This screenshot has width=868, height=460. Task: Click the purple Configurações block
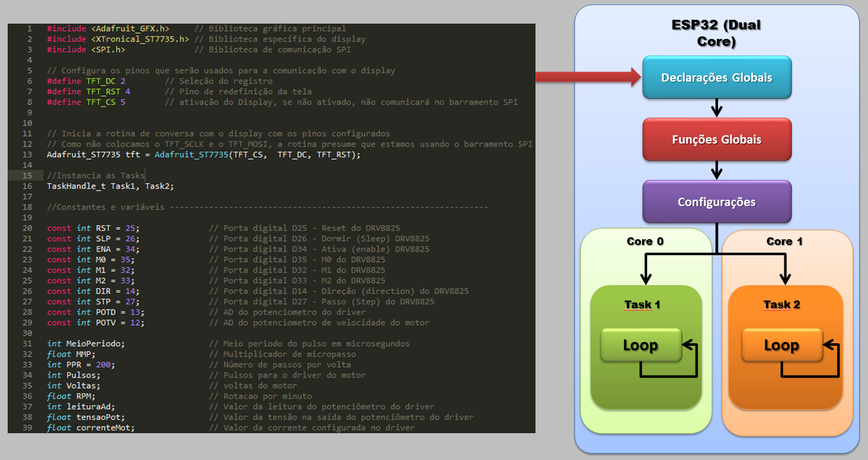click(x=717, y=202)
